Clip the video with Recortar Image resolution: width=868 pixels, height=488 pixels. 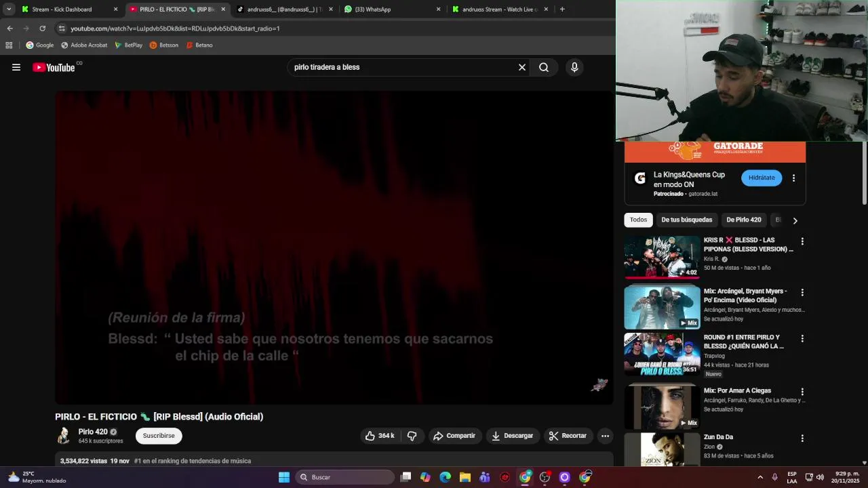pyautogui.click(x=568, y=436)
